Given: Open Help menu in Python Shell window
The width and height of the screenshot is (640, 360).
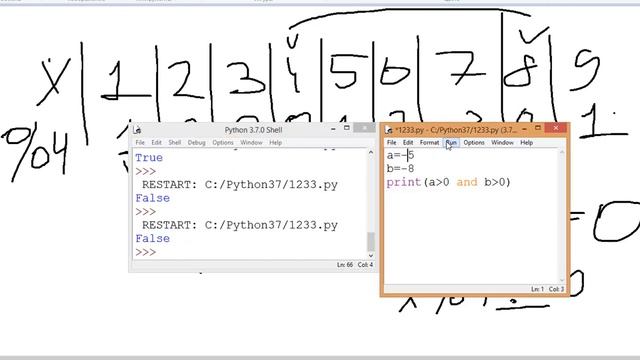Looking at the screenshot, I should [x=276, y=142].
